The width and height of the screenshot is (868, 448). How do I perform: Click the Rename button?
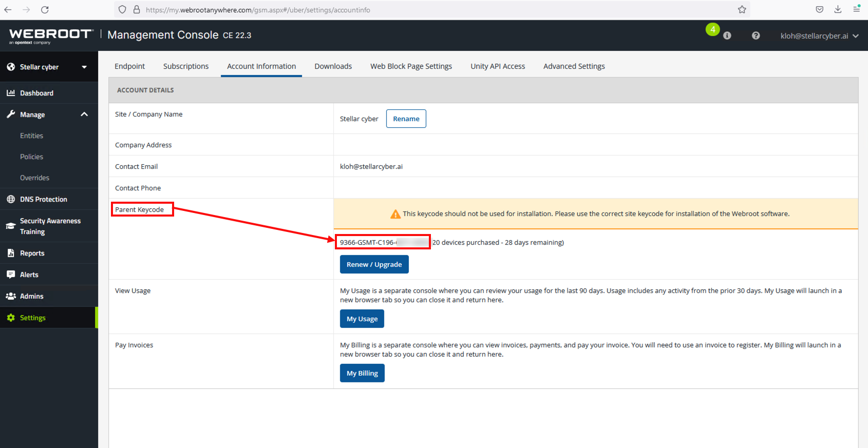click(406, 119)
